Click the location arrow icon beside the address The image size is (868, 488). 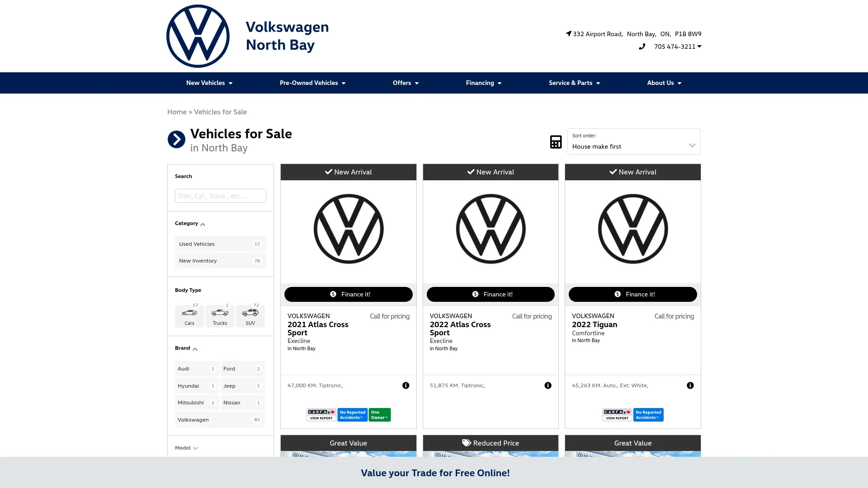[x=569, y=33]
